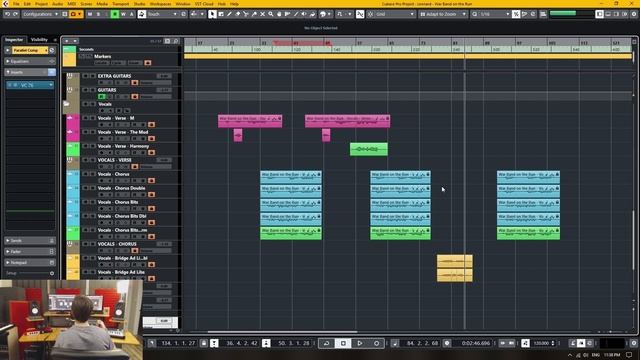
Task: Toggle the green Read automation button
Action: [115, 14]
